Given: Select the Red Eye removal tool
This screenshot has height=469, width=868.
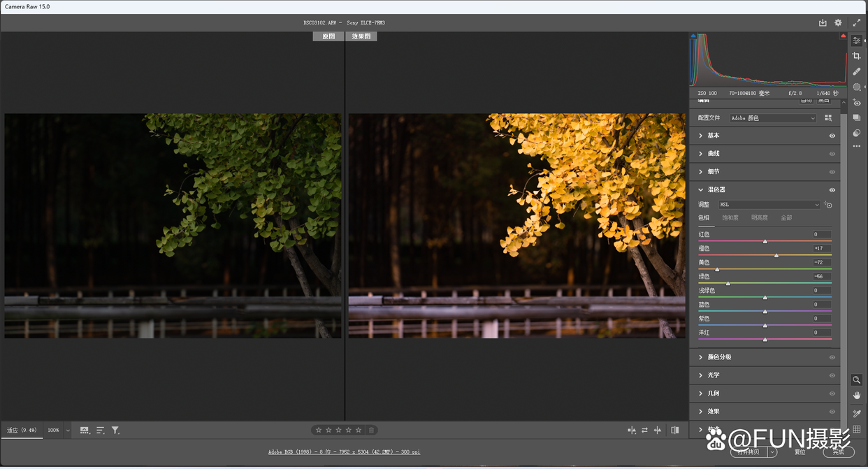Looking at the screenshot, I should [857, 103].
